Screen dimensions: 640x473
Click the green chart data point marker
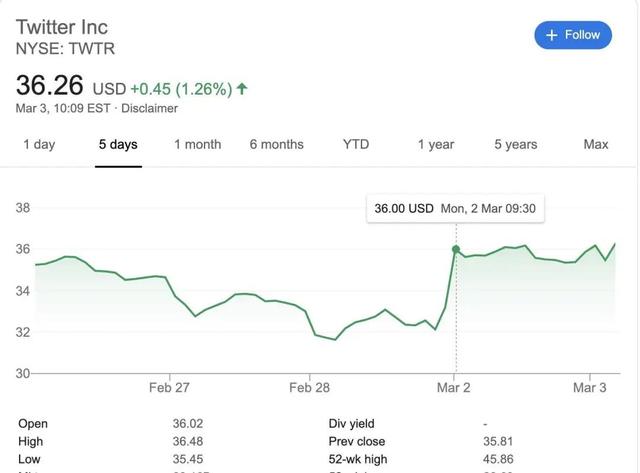click(456, 249)
